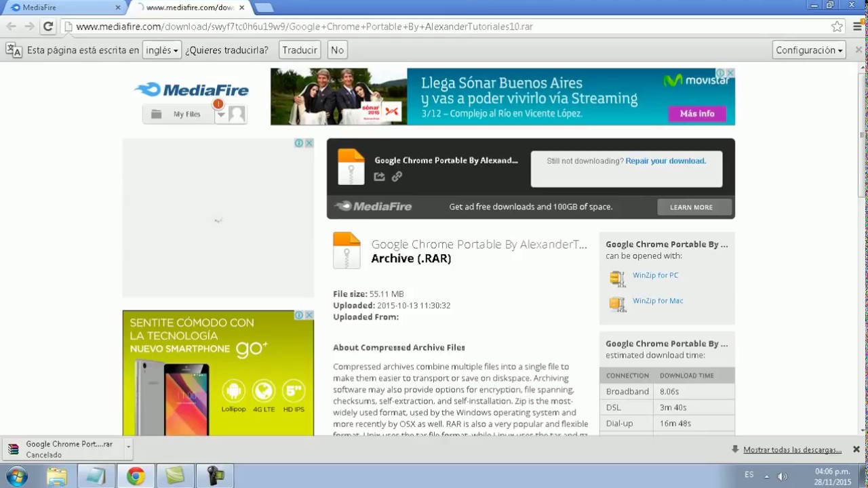This screenshot has height=488, width=868.
Task: Click the volume icon in system tray
Action: point(783,476)
